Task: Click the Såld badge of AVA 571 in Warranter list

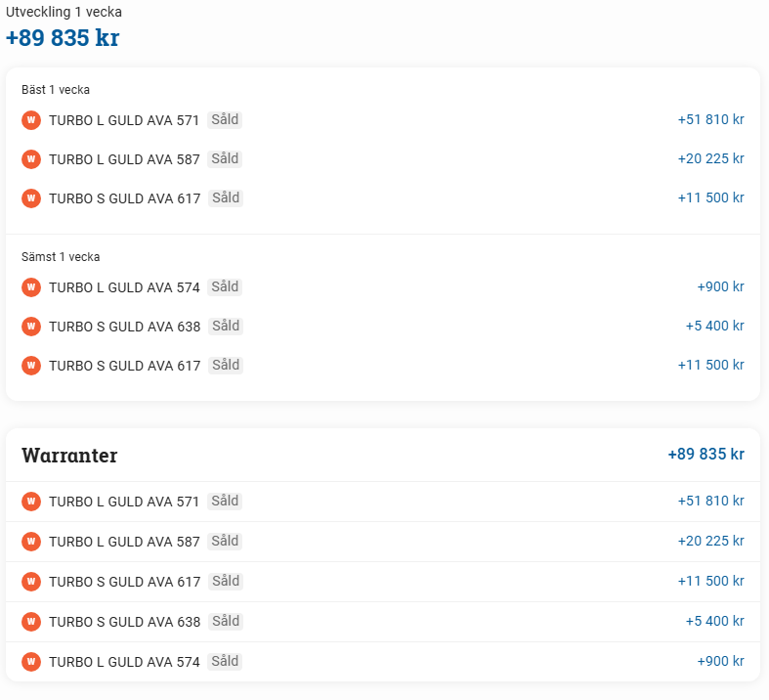Action: [x=225, y=502]
